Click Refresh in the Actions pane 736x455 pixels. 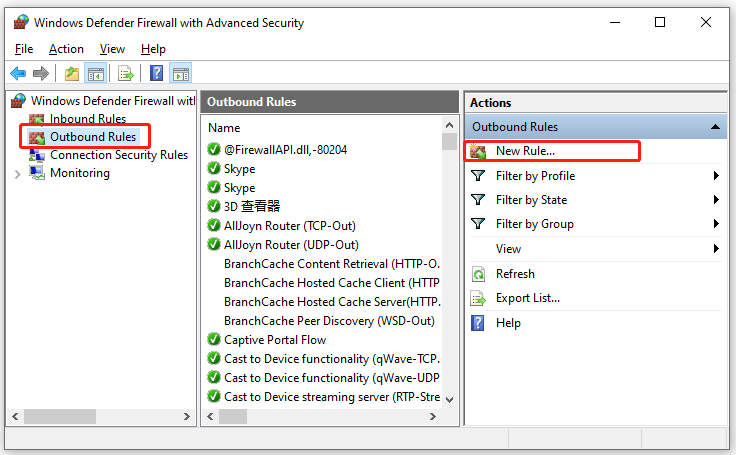coord(515,274)
